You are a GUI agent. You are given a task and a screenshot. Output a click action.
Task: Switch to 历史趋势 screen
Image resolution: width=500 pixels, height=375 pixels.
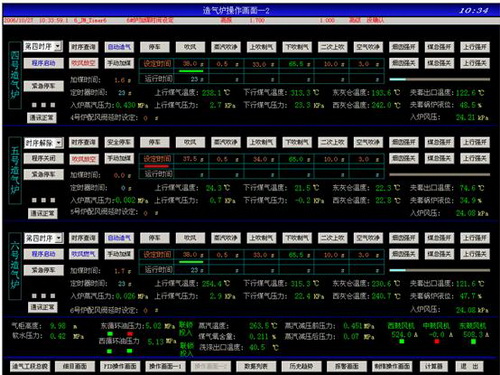point(301,366)
